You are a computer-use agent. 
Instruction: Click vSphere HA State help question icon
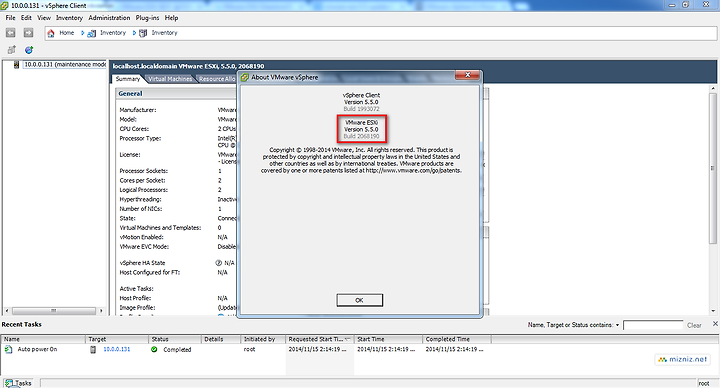pos(219,263)
